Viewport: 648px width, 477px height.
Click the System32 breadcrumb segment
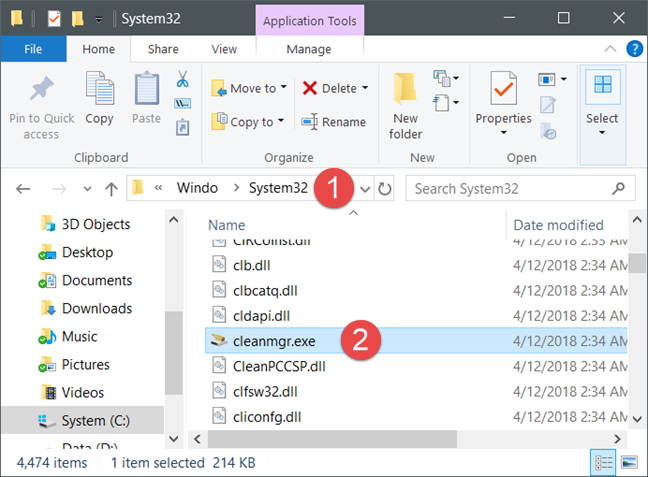[x=278, y=188]
